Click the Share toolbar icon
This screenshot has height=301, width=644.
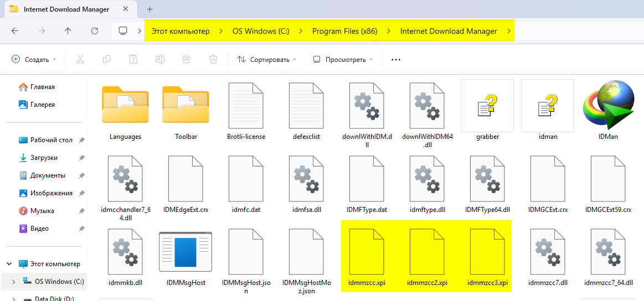point(187,59)
